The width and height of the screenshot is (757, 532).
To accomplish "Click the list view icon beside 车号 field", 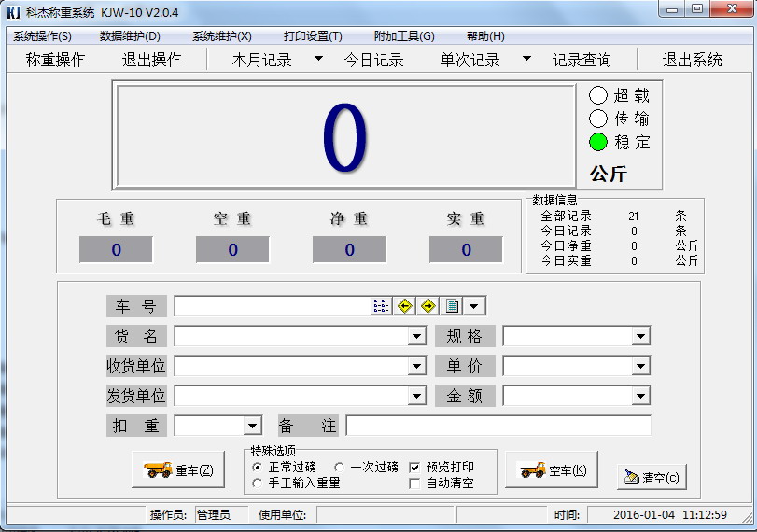I will [x=381, y=306].
